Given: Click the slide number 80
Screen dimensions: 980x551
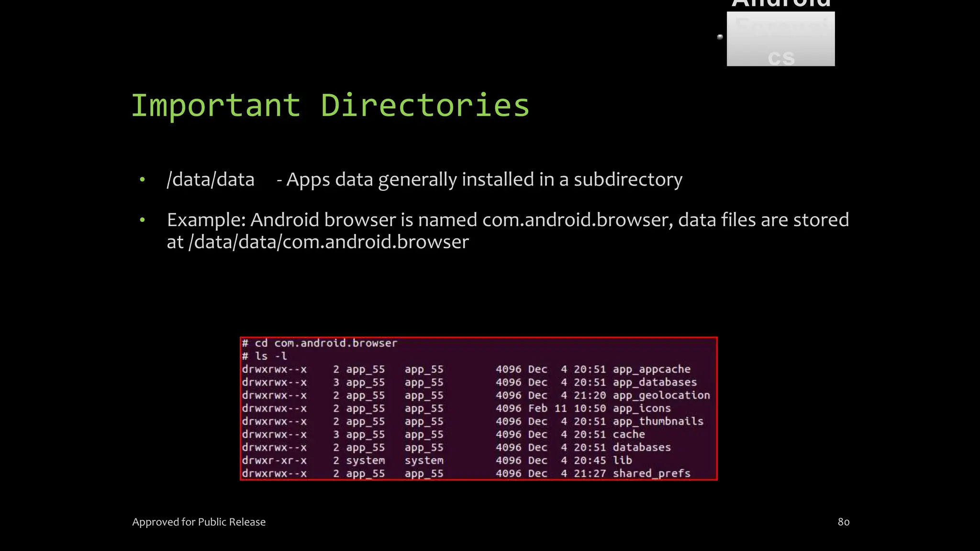Looking at the screenshot, I should 843,522.
